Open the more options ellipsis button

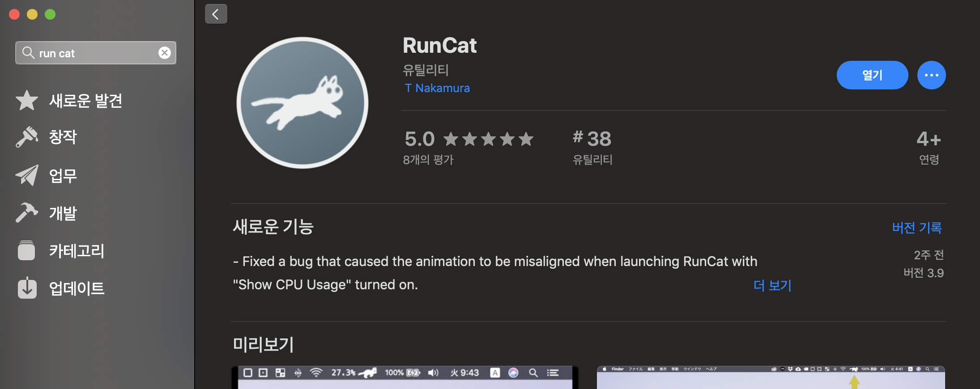coord(932,75)
